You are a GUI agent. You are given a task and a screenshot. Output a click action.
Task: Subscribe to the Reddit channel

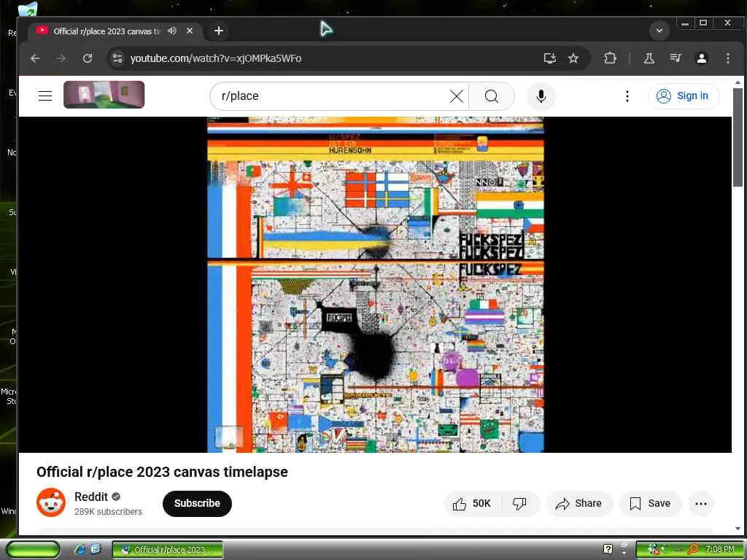point(197,503)
